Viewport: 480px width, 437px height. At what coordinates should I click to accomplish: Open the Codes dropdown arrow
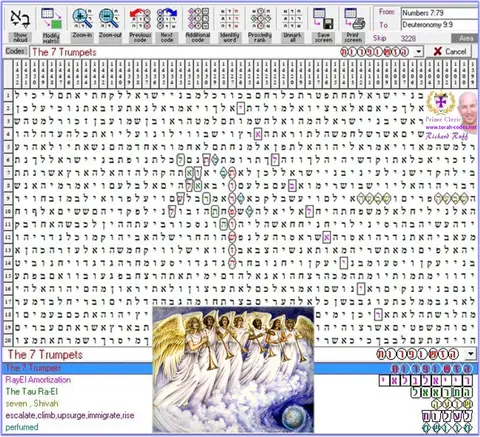[x=418, y=52]
